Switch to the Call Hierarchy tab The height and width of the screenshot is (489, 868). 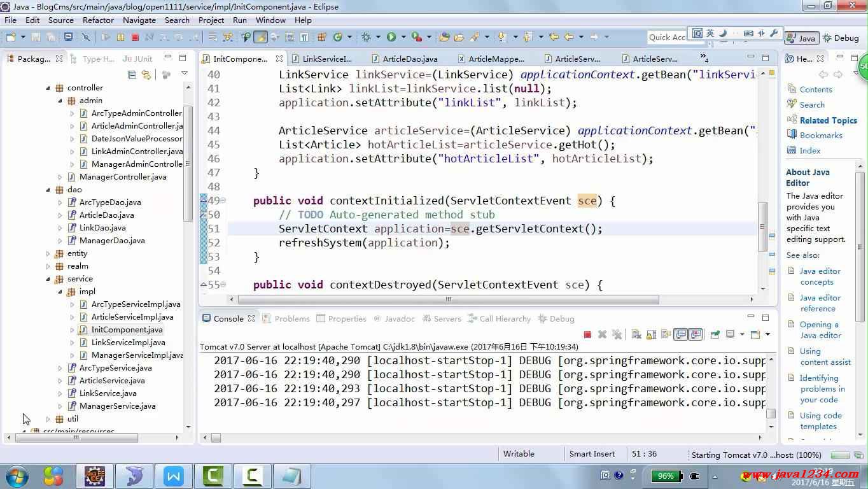point(499,319)
